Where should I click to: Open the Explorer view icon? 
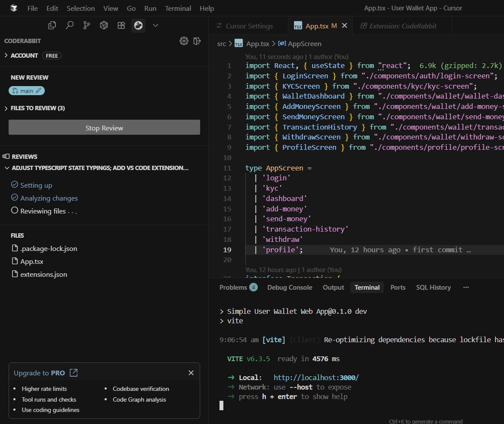[52, 25]
